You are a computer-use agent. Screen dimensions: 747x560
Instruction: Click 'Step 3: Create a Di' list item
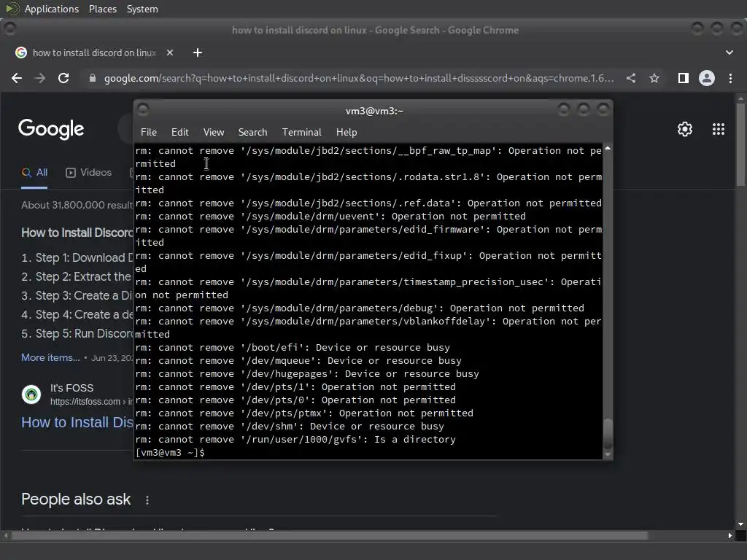point(77,296)
